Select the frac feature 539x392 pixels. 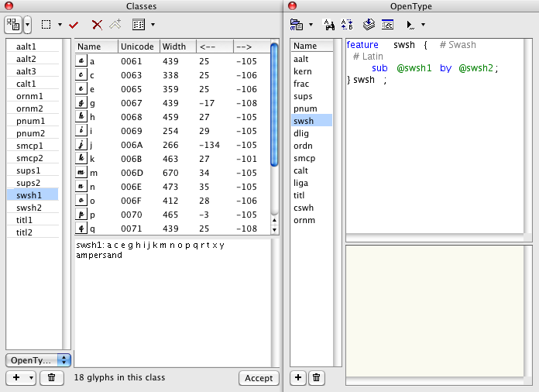click(x=311, y=84)
